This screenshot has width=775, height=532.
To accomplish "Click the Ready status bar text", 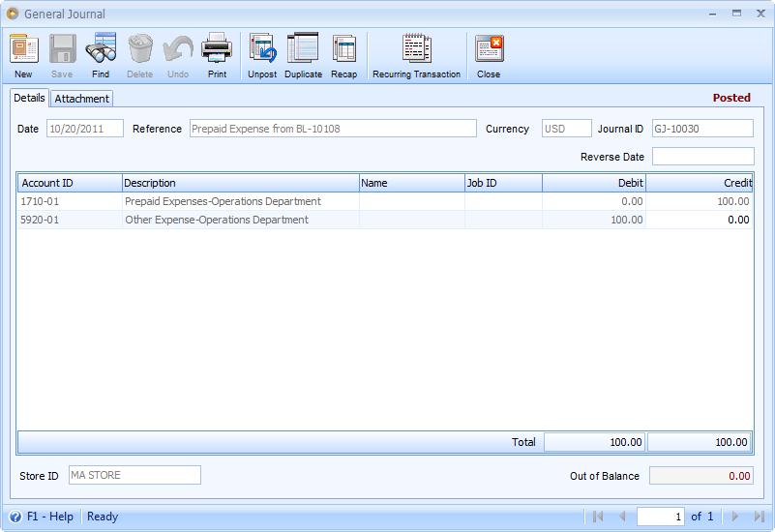I will pyautogui.click(x=103, y=517).
